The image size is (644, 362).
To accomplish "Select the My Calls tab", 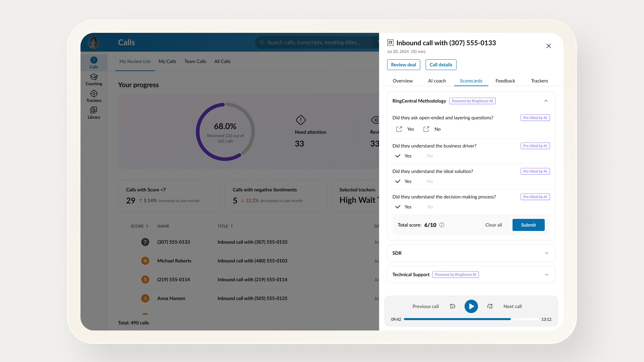I will tap(167, 61).
